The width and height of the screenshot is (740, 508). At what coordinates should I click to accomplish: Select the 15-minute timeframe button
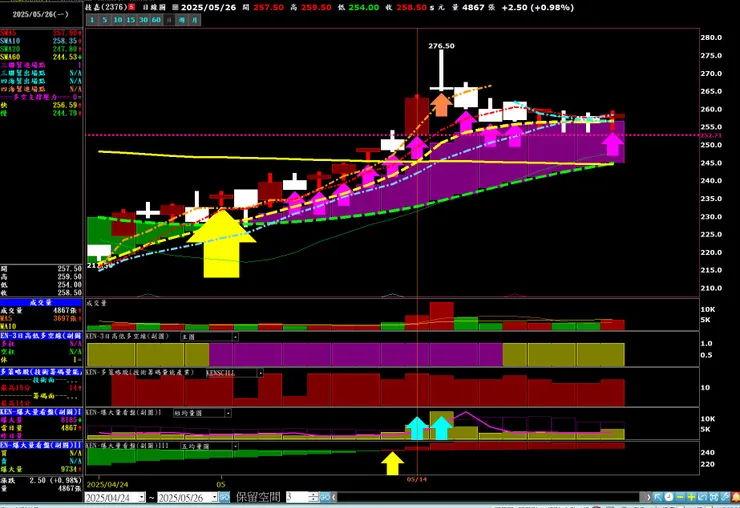click(130, 20)
